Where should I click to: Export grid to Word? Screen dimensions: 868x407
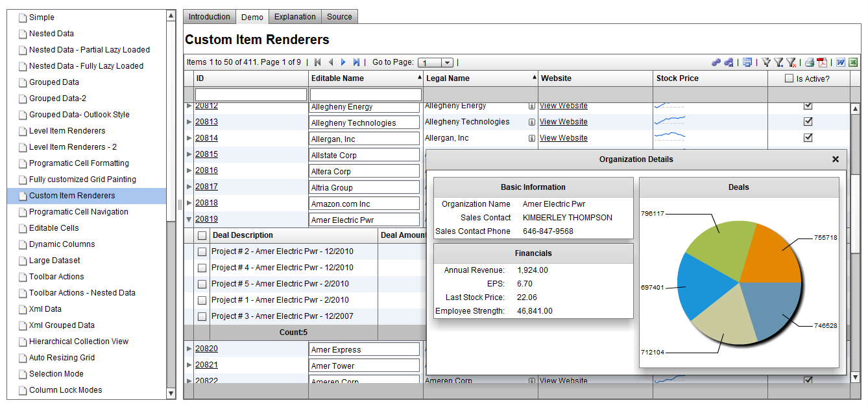(x=841, y=62)
